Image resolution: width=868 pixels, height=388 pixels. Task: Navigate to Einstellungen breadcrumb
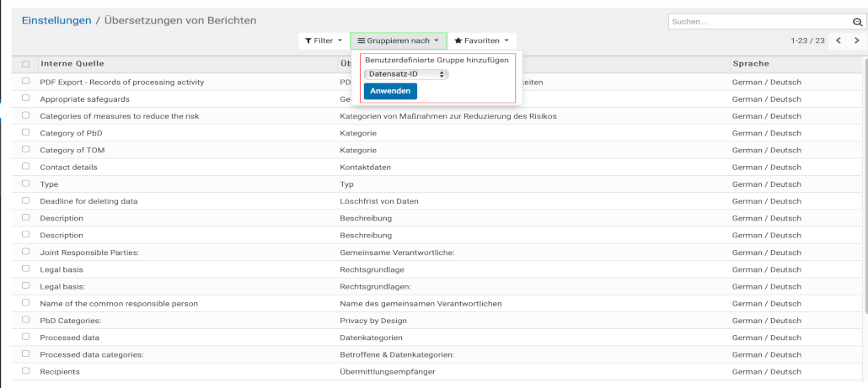tap(56, 20)
